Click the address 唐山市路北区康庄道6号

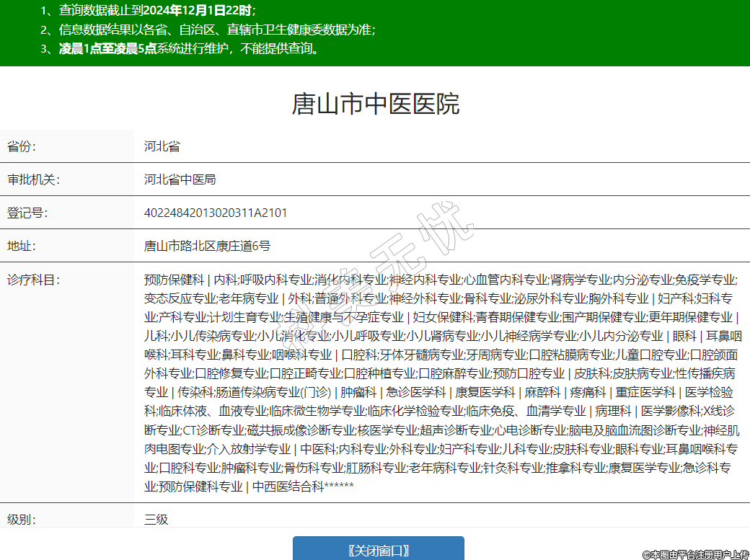point(207,246)
